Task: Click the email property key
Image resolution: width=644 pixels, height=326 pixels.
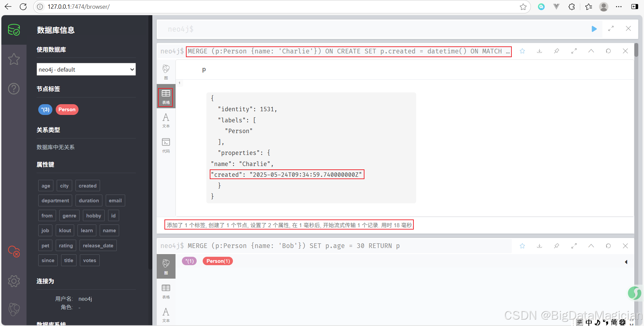Action: (115, 201)
